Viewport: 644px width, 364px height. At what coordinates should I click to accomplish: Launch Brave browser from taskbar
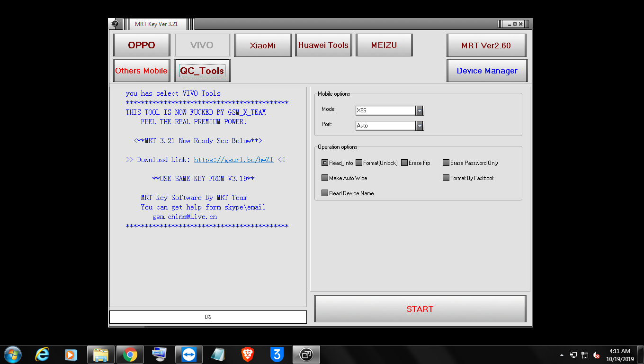[x=247, y=355]
